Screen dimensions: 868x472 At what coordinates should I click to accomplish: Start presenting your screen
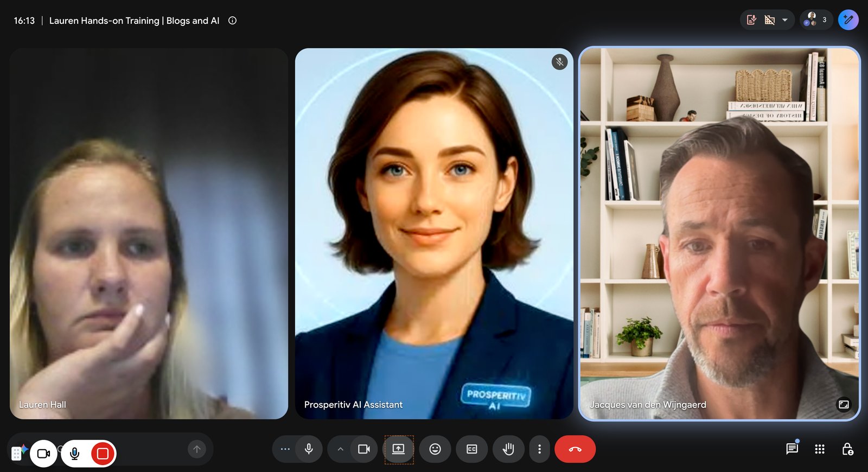click(x=399, y=449)
